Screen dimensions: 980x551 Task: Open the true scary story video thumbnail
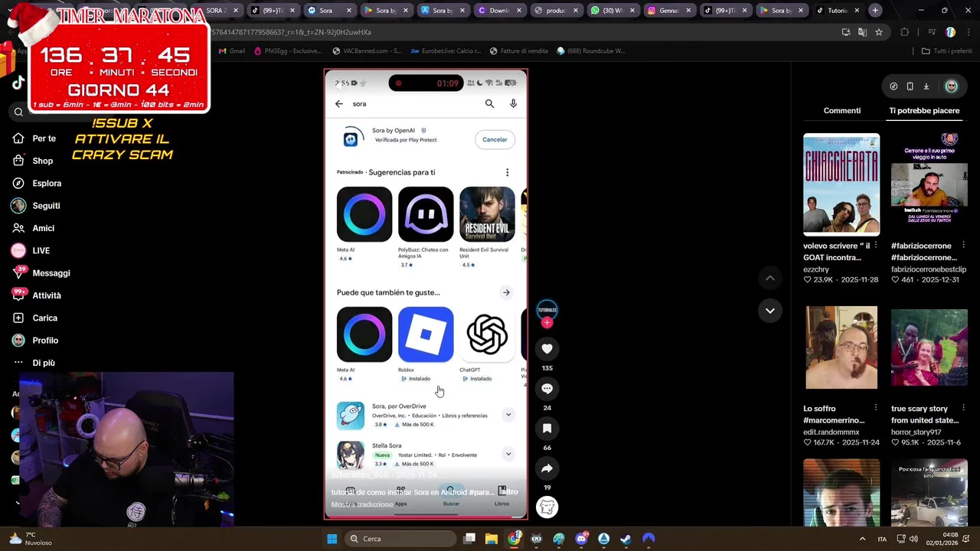click(x=929, y=347)
